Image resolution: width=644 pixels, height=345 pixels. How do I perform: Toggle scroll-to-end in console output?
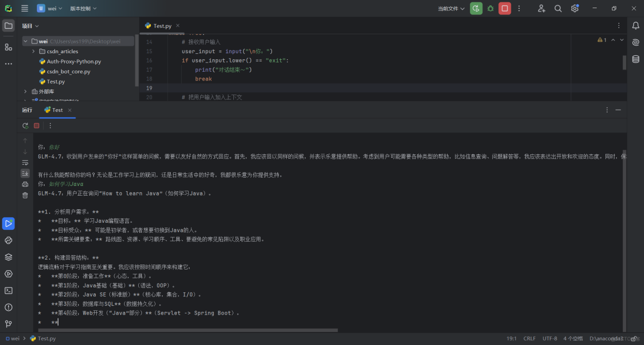(x=25, y=173)
